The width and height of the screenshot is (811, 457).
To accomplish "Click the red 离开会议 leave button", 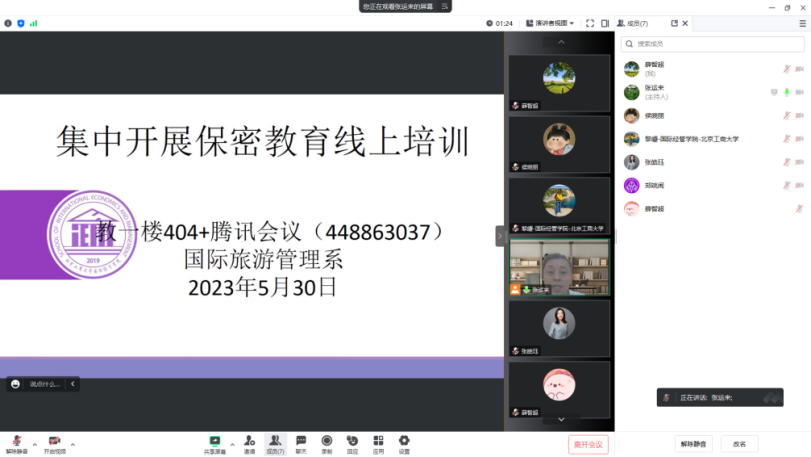I will (x=587, y=444).
